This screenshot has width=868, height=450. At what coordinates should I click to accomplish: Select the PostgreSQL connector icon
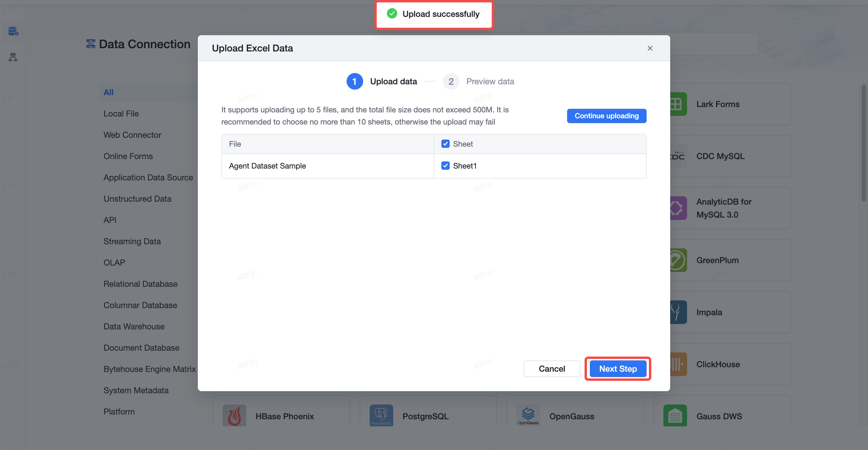pyautogui.click(x=381, y=416)
